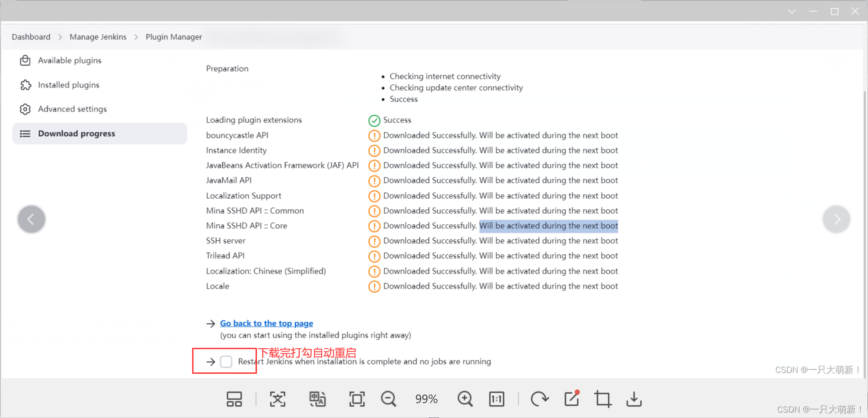The height and width of the screenshot is (418, 868).
Task: Click warning icon beside Instance Identity status
Action: click(x=374, y=151)
